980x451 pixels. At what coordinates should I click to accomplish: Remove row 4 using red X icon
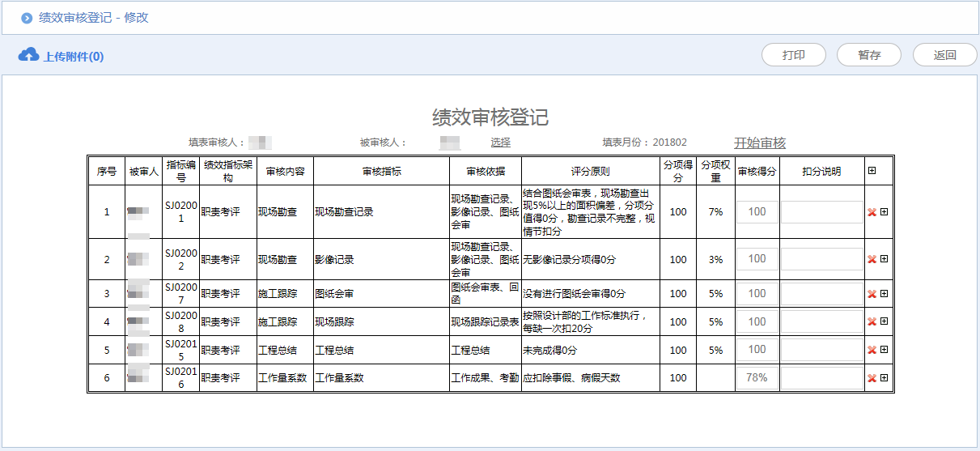tap(872, 322)
